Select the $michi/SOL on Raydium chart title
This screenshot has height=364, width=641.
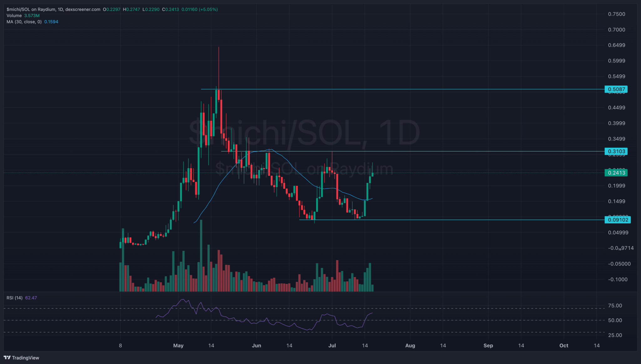[x=54, y=9]
